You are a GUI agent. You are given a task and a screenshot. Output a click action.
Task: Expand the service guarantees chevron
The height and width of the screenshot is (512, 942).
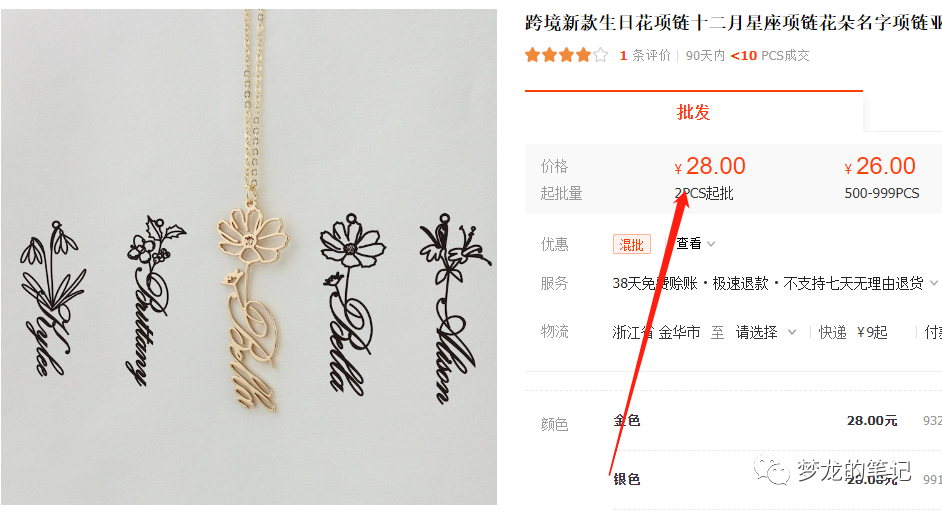pyautogui.click(x=934, y=283)
